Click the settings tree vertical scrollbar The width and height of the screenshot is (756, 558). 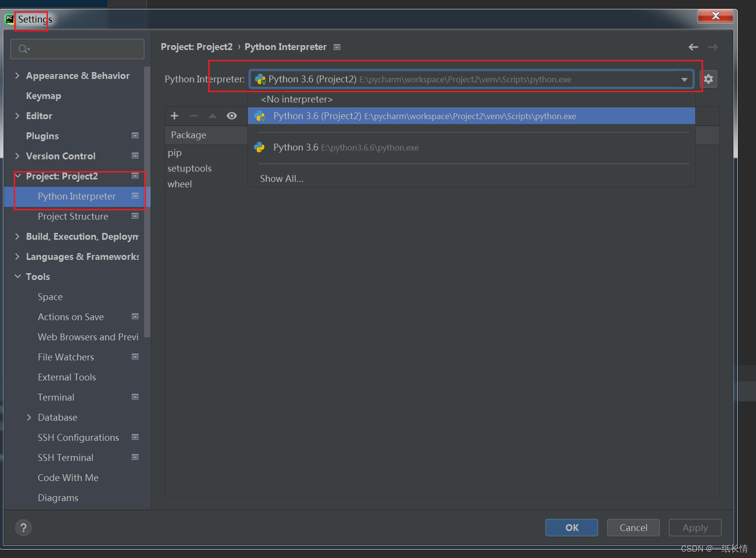(x=147, y=202)
